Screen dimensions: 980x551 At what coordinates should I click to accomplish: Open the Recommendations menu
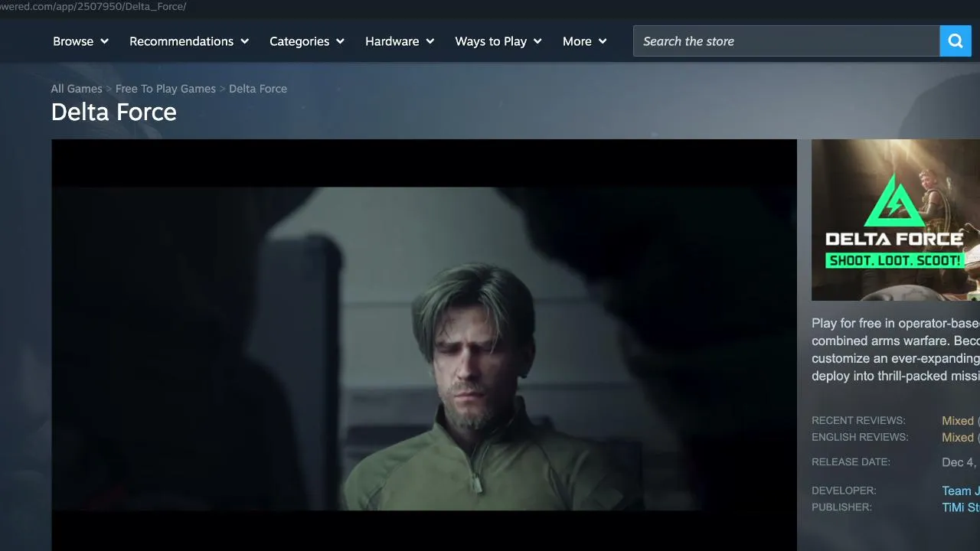(189, 41)
